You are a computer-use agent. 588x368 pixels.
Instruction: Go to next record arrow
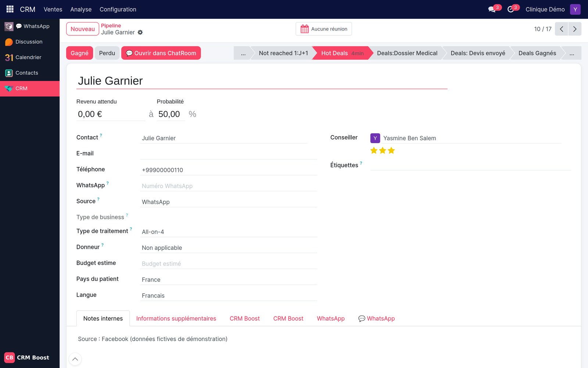(575, 29)
